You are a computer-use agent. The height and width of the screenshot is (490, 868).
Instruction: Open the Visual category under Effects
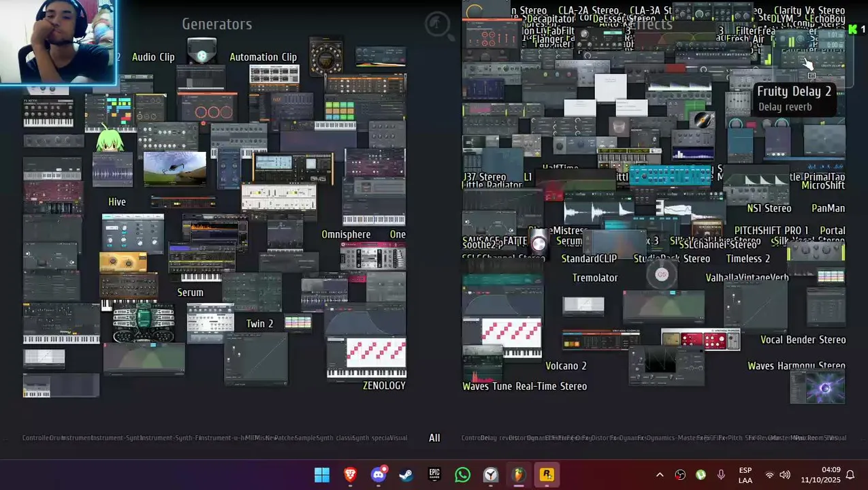coord(838,438)
